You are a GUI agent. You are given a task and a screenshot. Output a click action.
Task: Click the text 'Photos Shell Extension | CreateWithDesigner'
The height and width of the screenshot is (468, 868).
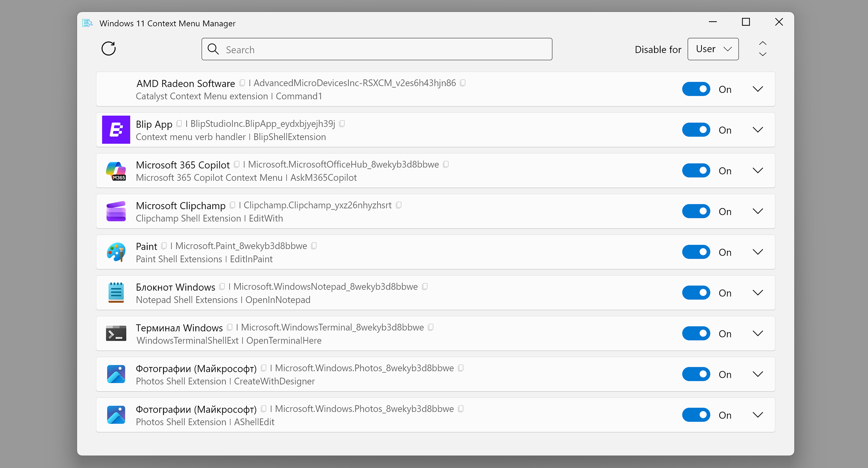click(x=225, y=381)
